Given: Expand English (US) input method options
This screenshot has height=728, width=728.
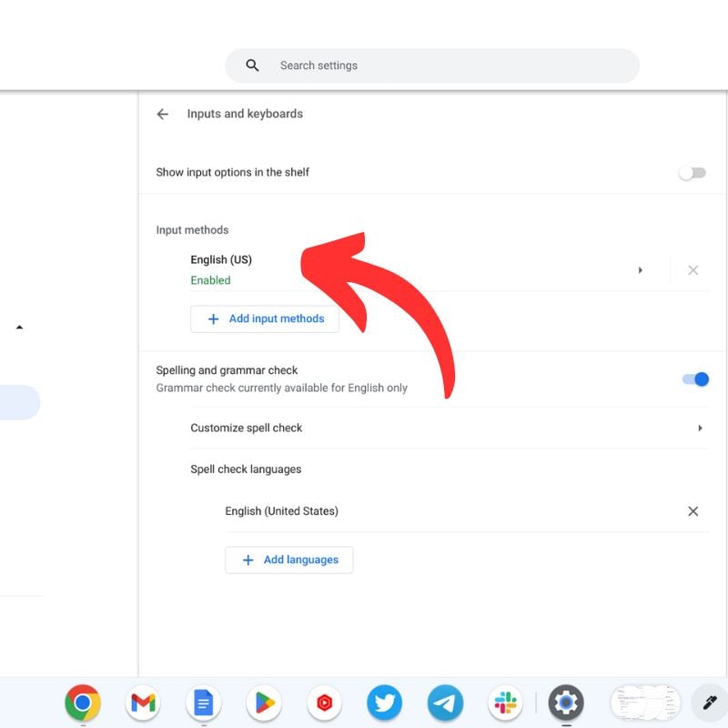Looking at the screenshot, I should tap(641, 269).
